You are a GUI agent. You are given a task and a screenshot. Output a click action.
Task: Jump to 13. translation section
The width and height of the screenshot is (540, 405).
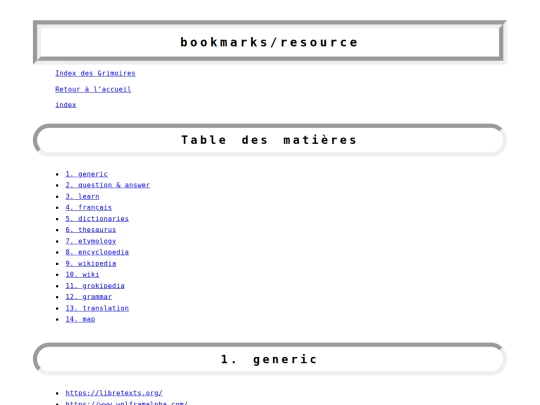point(97,308)
